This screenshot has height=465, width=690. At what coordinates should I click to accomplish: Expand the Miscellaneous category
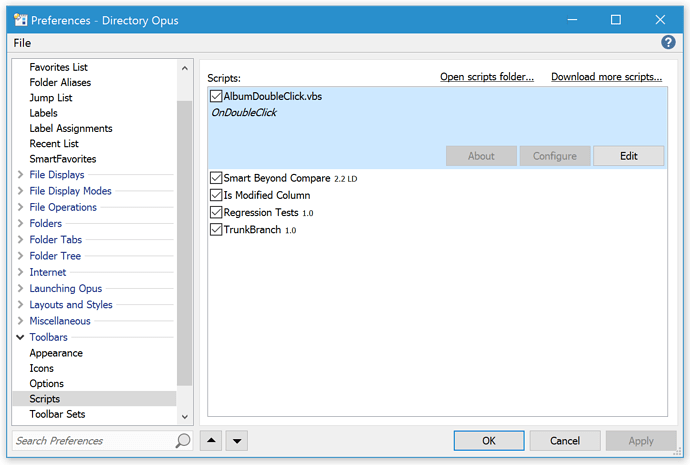20,321
